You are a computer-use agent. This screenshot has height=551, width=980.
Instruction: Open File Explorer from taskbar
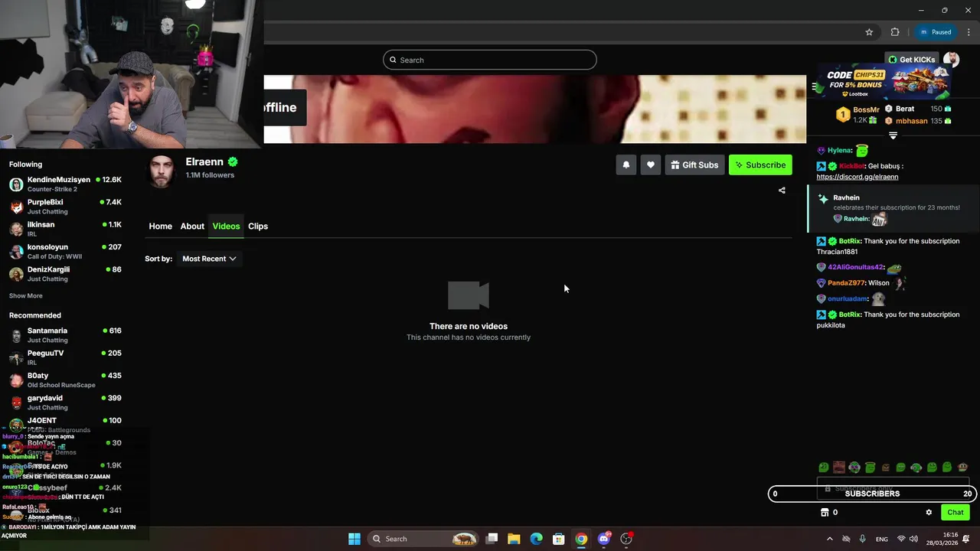514,539
